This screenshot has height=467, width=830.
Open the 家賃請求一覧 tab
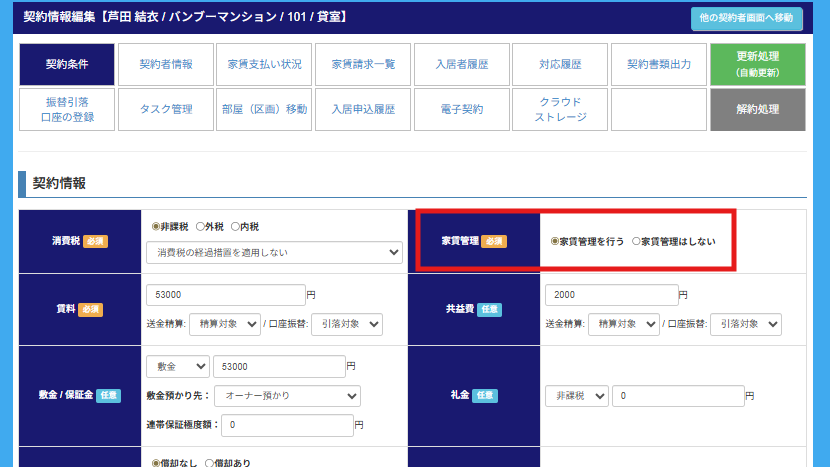363,64
